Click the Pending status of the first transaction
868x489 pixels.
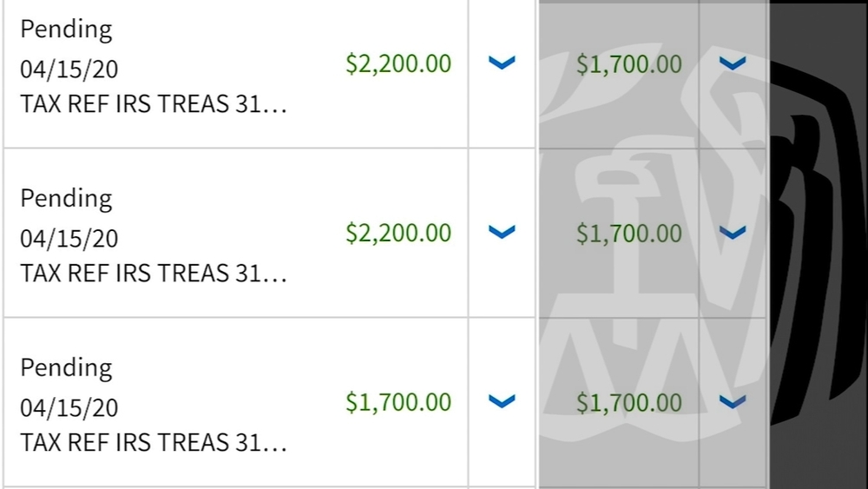[x=67, y=30]
